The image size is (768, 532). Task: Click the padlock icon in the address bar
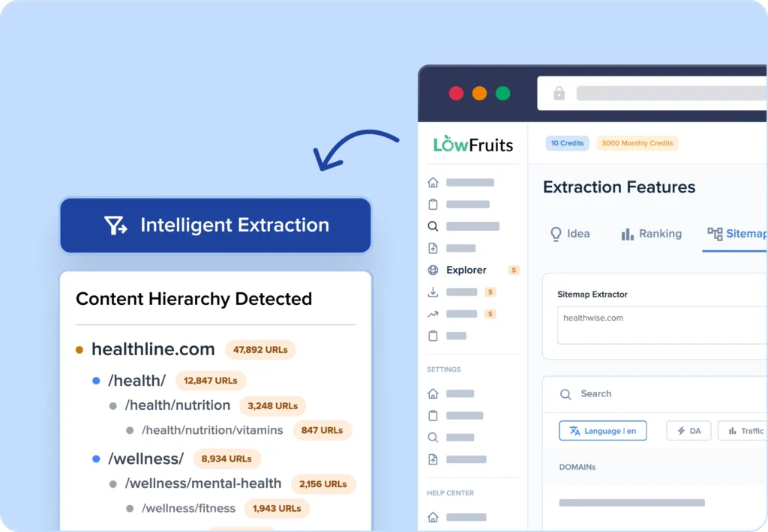[x=558, y=93]
